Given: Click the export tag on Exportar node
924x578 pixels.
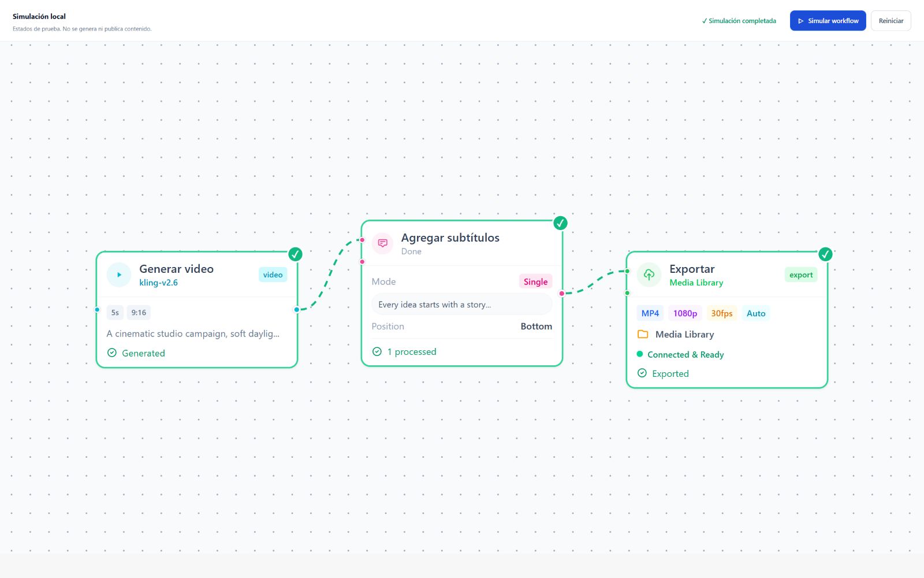Looking at the screenshot, I should (801, 275).
